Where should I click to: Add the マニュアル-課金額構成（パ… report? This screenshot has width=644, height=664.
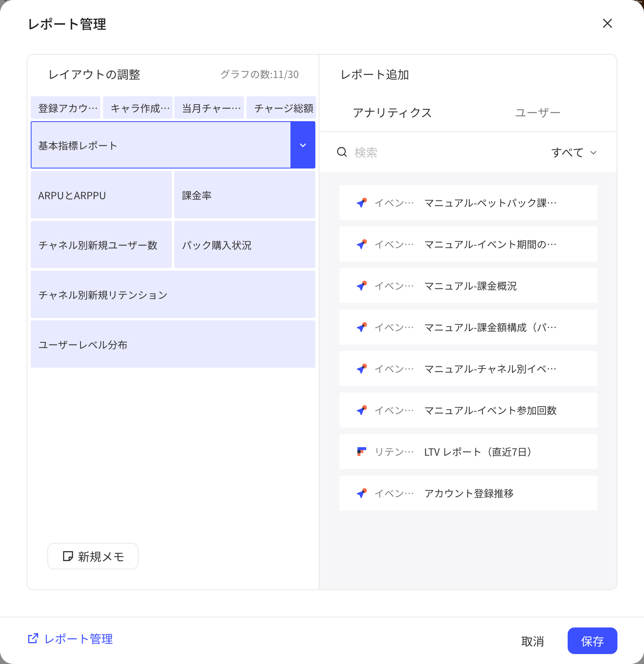click(x=468, y=327)
